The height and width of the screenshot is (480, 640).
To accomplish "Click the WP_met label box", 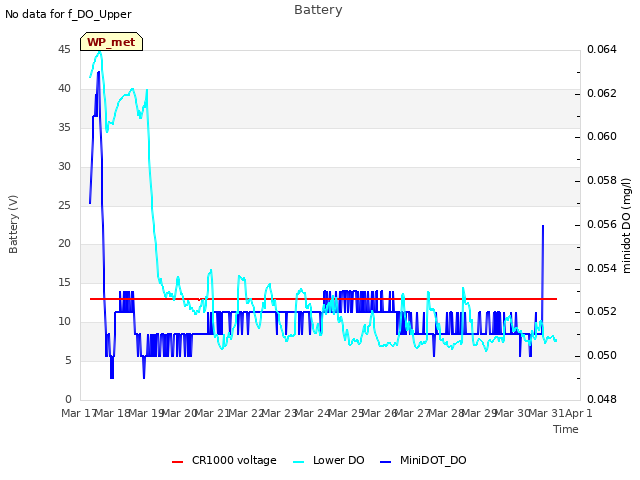I will 111,42.
